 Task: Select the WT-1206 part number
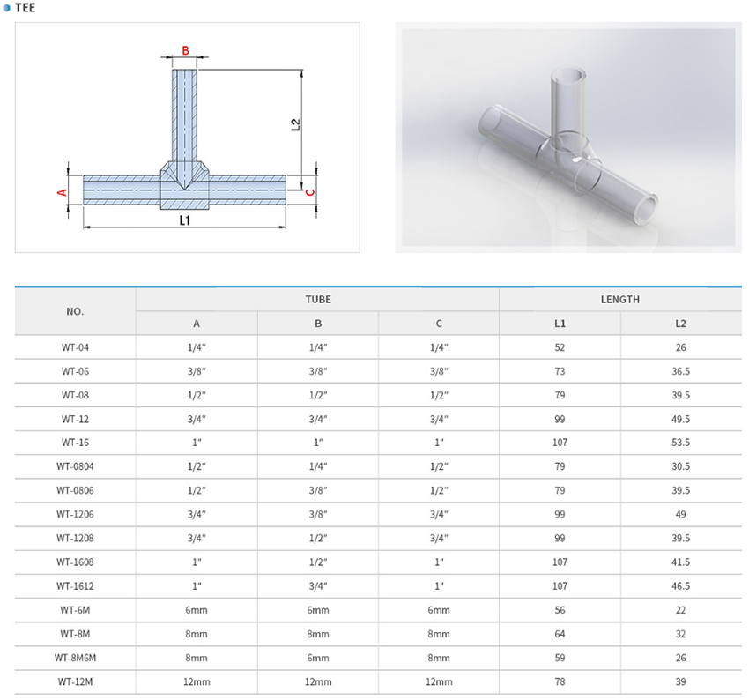coord(75,514)
